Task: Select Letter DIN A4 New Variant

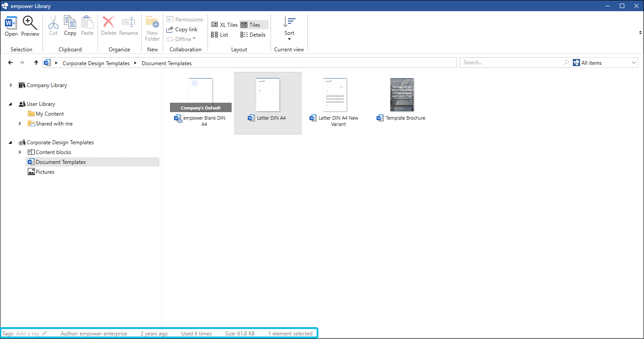Action: pyautogui.click(x=335, y=103)
